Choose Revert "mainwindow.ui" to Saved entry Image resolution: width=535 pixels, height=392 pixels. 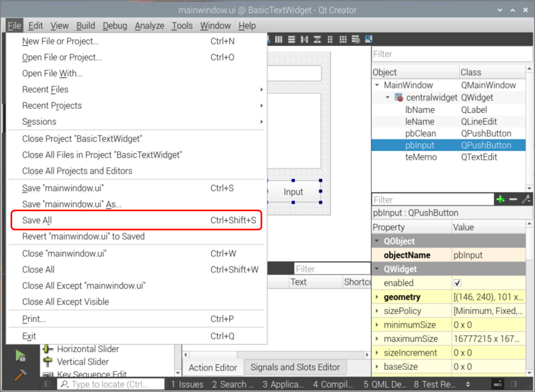tap(137, 236)
